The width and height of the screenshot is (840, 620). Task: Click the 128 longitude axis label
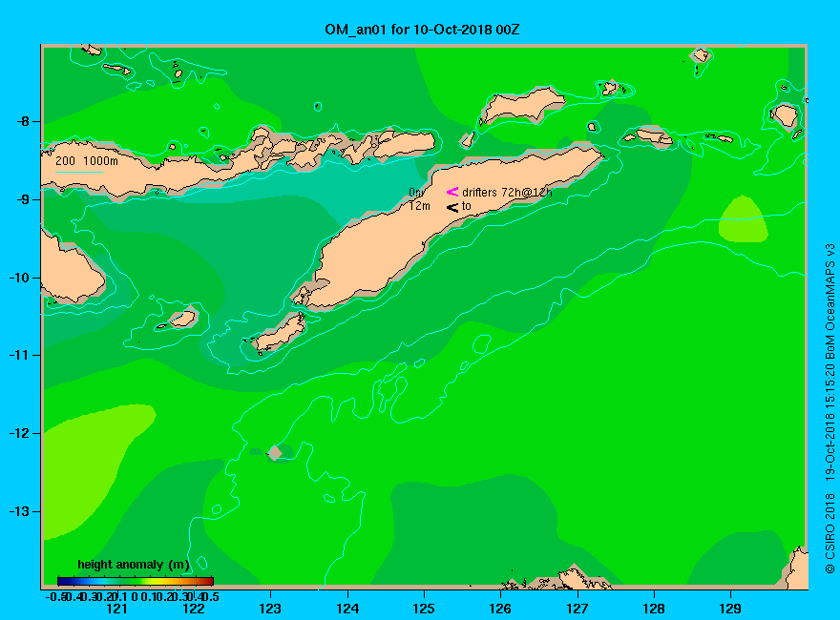coord(654,609)
